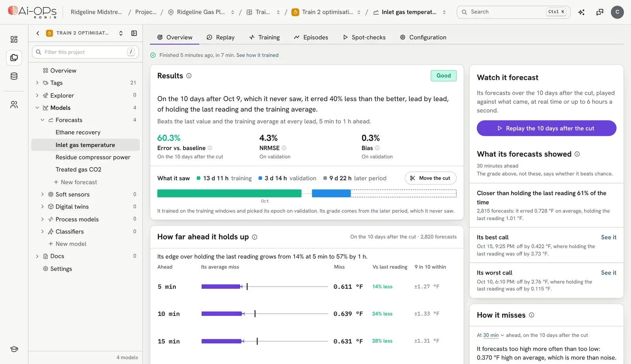Click See it for Its best call
The height and width of the screenshot is (364, 631).
[609, 238]
